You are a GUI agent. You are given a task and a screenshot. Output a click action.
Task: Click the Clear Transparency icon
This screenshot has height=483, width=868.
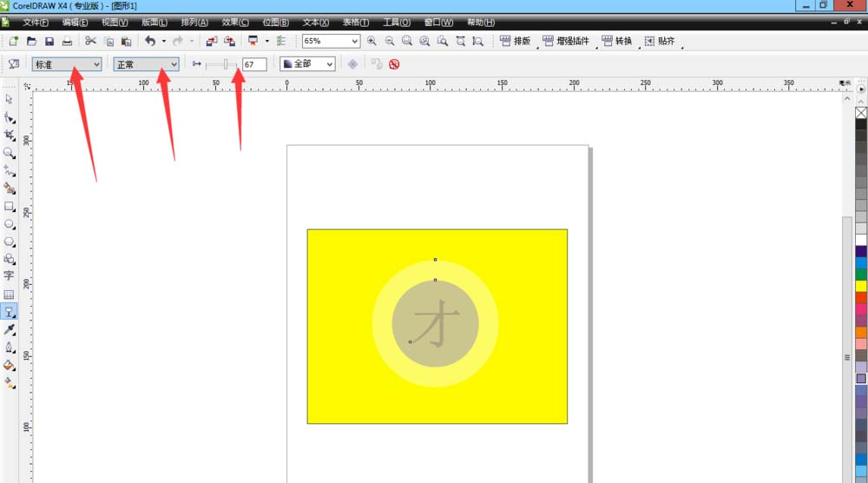(x=394, y=64)
